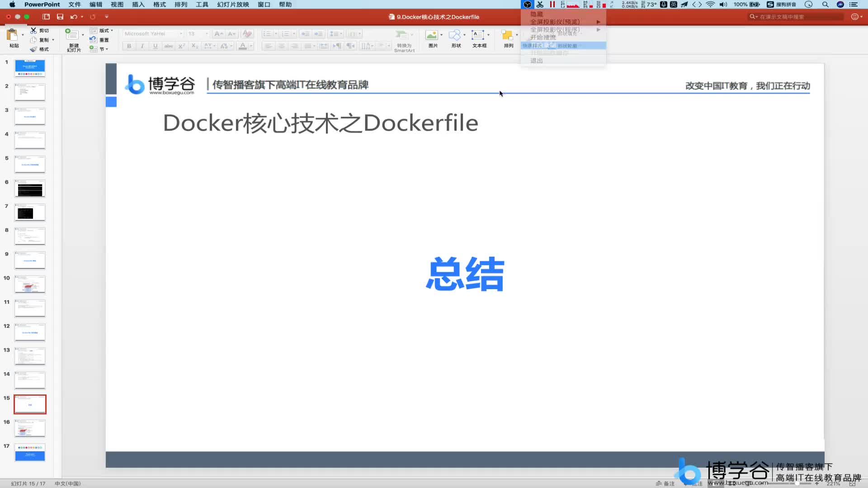This screenshot has width=868, height=488.
Task: Click the Undo arrow icon
Action: pyautogui.click(x=74, y=17)
